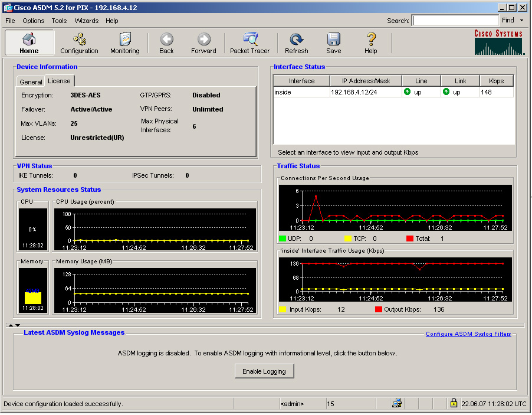Image resolution: width=532 pixels, height=415 pixels.
Task: Open Configure ASDM Syslog Filters link
Action: coord(468,334)
